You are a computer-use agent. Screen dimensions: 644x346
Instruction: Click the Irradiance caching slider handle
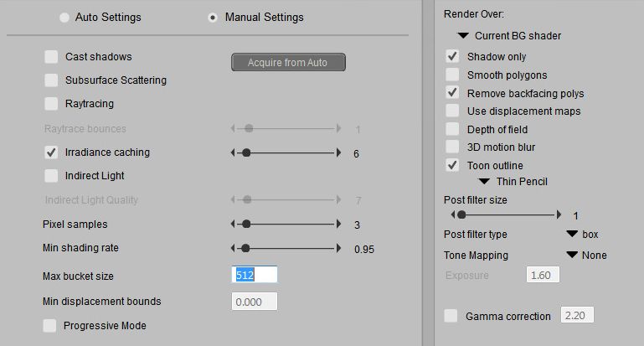click(x=245, y=153)
